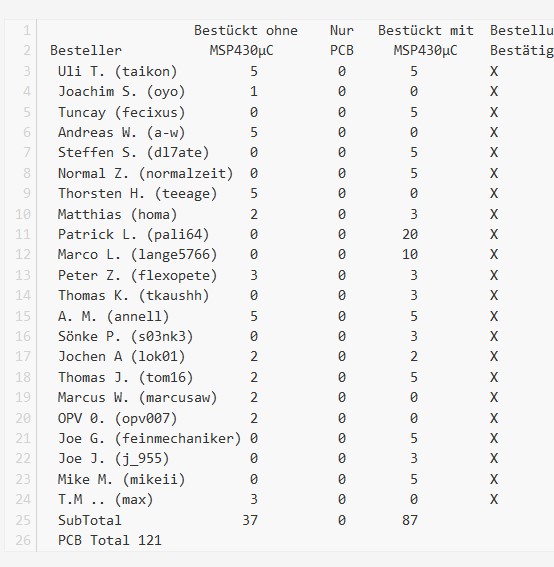Click the value 10 for Marco L.

(410, 254)
